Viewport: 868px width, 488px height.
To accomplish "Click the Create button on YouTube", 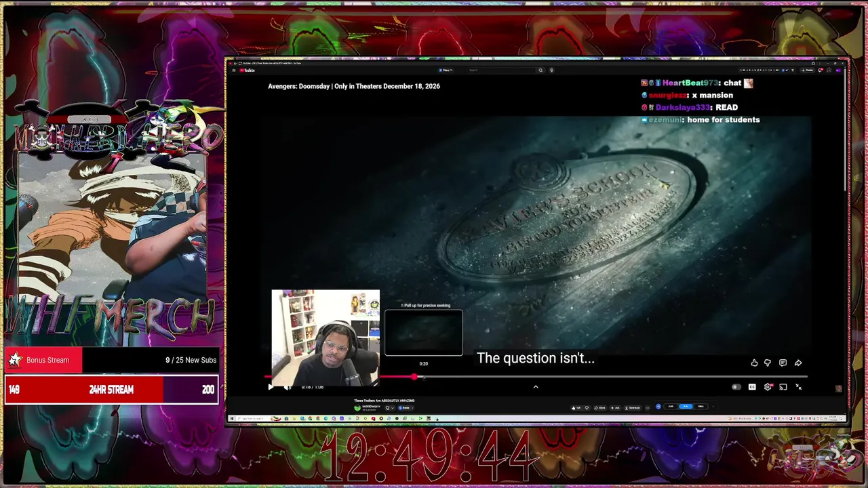I will [x=808, y=70].
